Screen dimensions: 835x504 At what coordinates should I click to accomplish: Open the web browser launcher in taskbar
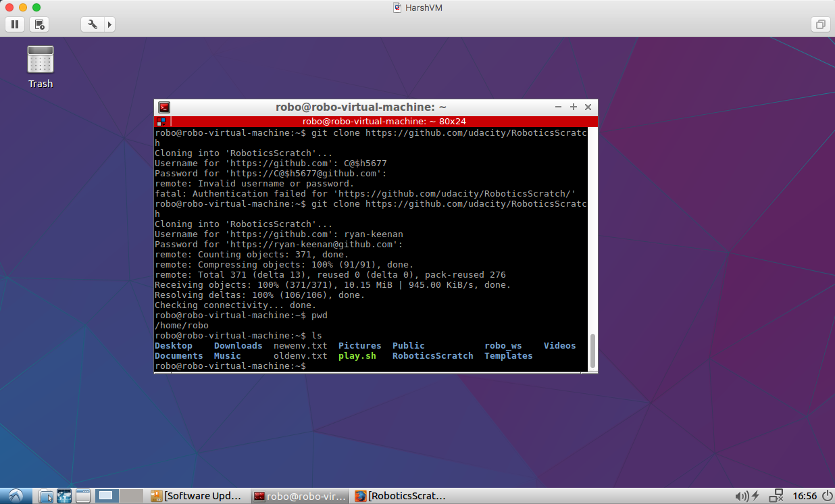click(64, 496)
